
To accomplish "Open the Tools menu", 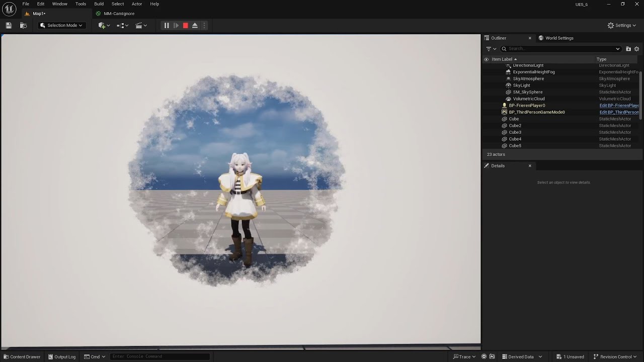I will coord(80,4).
